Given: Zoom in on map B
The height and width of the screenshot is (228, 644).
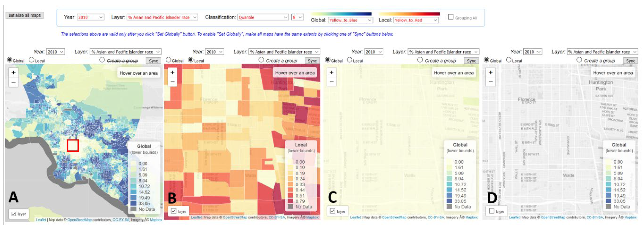Looking at the screenshot, I should point(173,72).
